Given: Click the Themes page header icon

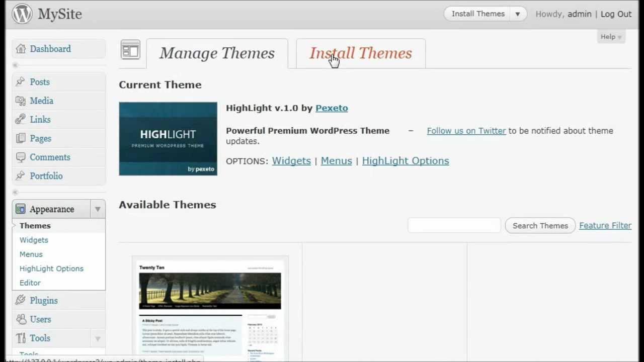Looking at the screenshot, I should pyautogui.click(x=130, y=50).
